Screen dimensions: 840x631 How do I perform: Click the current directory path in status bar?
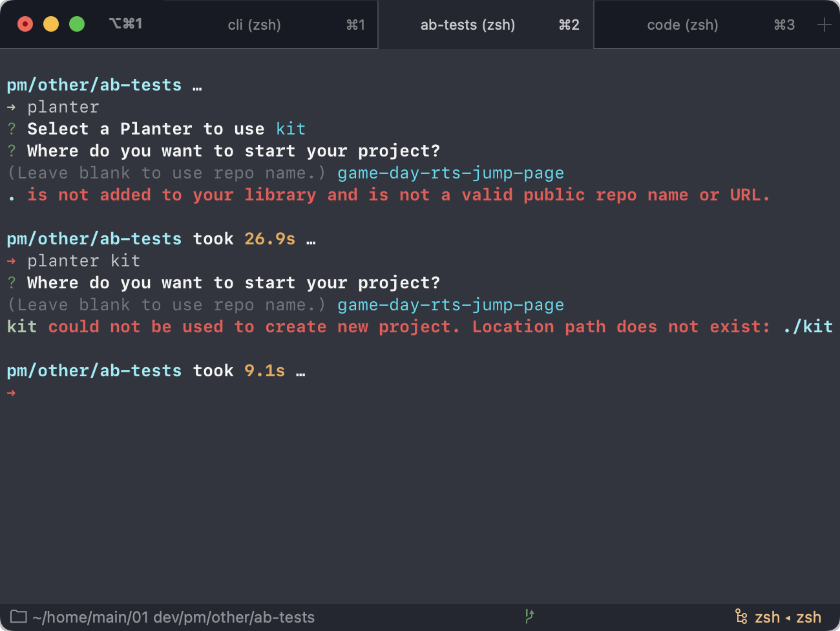point(174,617)
